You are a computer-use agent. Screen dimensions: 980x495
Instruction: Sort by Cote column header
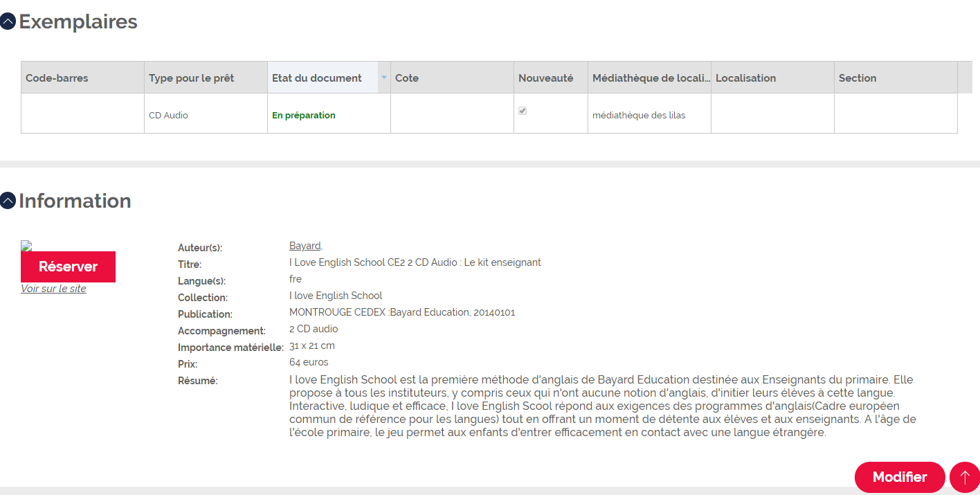click(452, 78)
